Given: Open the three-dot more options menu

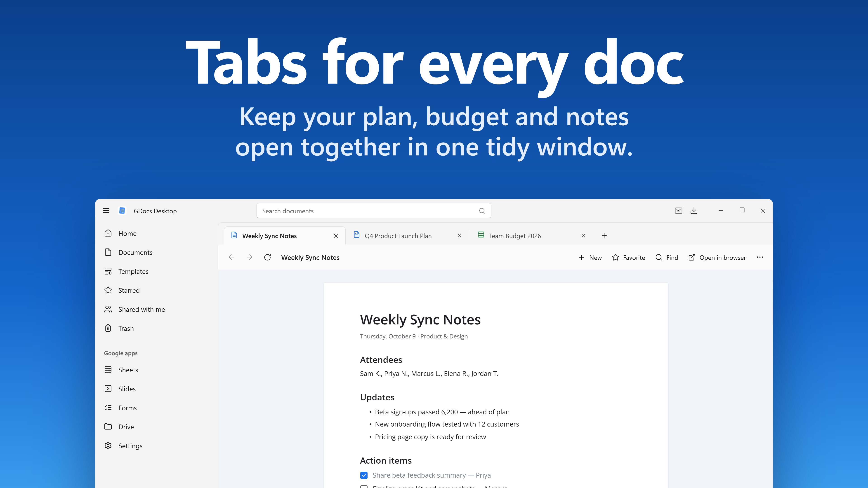Looking at the screenshot, I should [x=760, y=257].
